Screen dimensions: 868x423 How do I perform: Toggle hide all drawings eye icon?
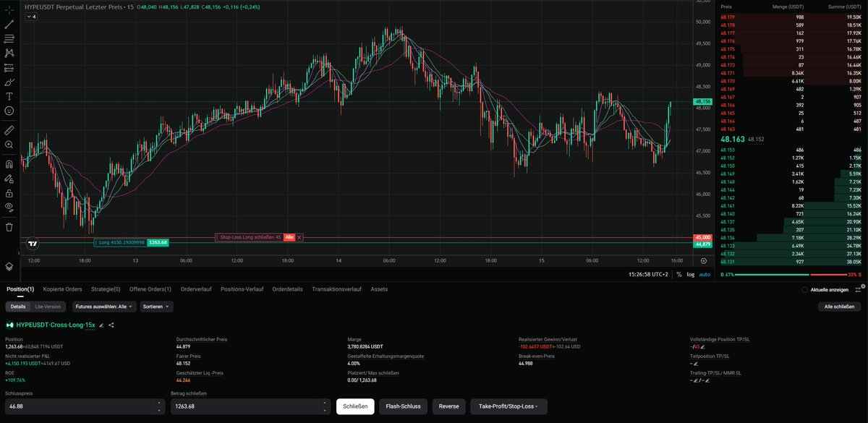(x=9, y=207)
